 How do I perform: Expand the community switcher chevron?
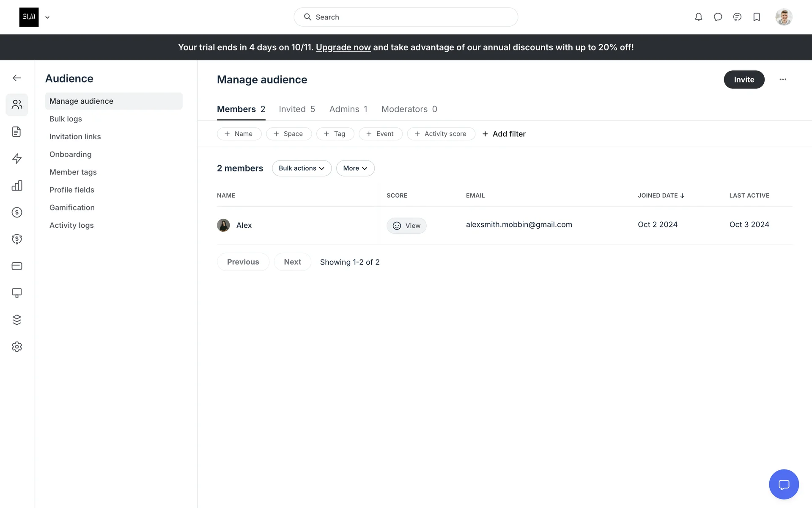[47, 17]
